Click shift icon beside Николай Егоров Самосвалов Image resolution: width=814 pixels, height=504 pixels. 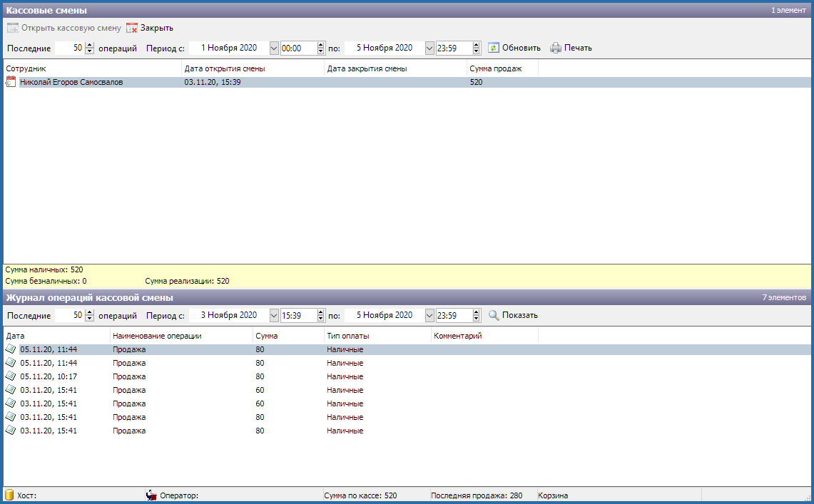tap(11, 83)
